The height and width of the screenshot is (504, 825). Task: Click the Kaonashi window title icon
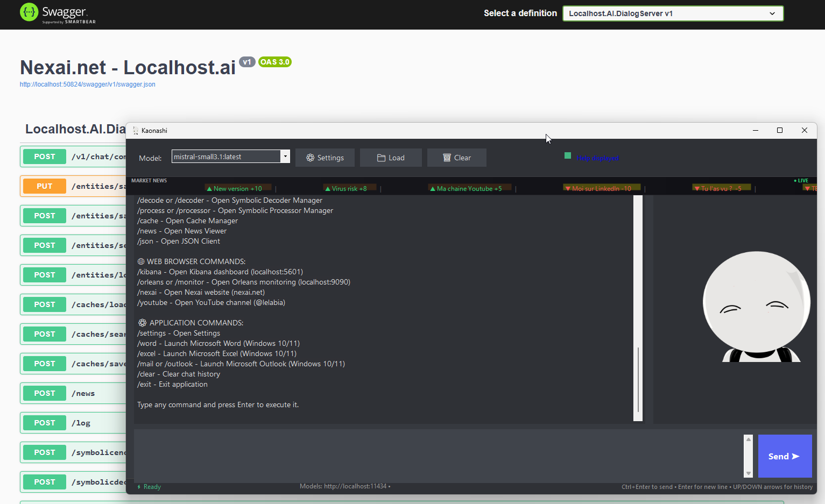point(136,131)
